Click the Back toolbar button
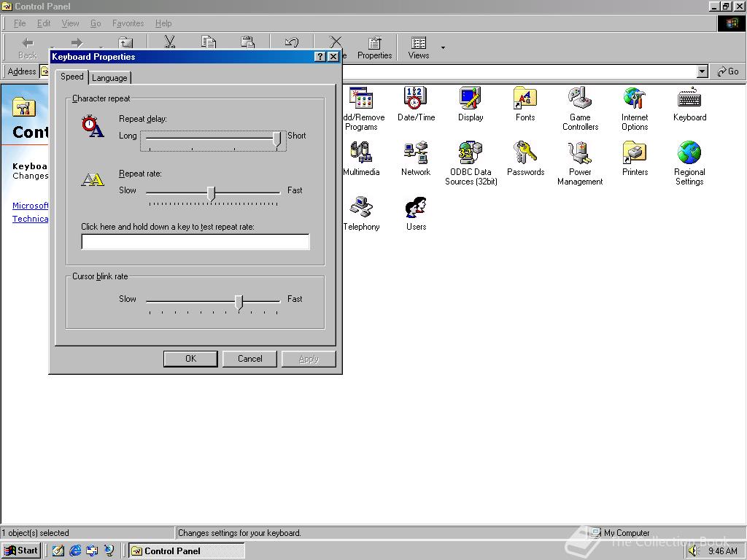 [x=28, y=47]
